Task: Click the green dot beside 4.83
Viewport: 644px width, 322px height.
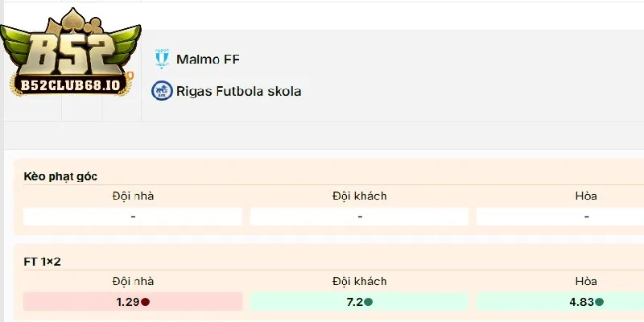Action: [x=599, y=303]
